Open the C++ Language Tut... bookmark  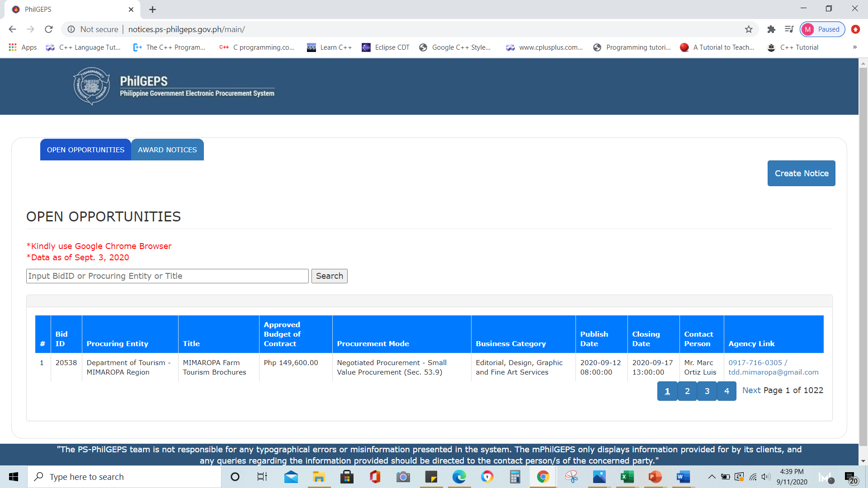click(x=83, y=47)
